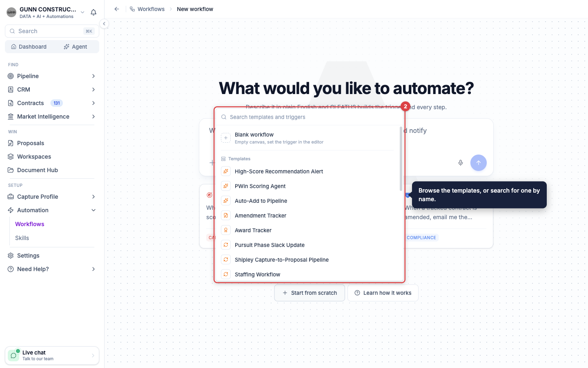Go back using the left arrow icon

click(117, 9)
